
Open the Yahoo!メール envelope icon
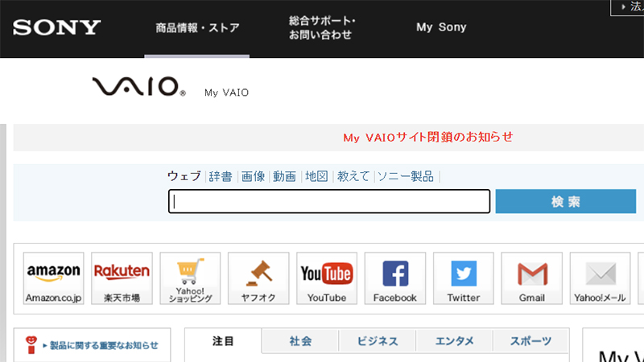[600, 278]
